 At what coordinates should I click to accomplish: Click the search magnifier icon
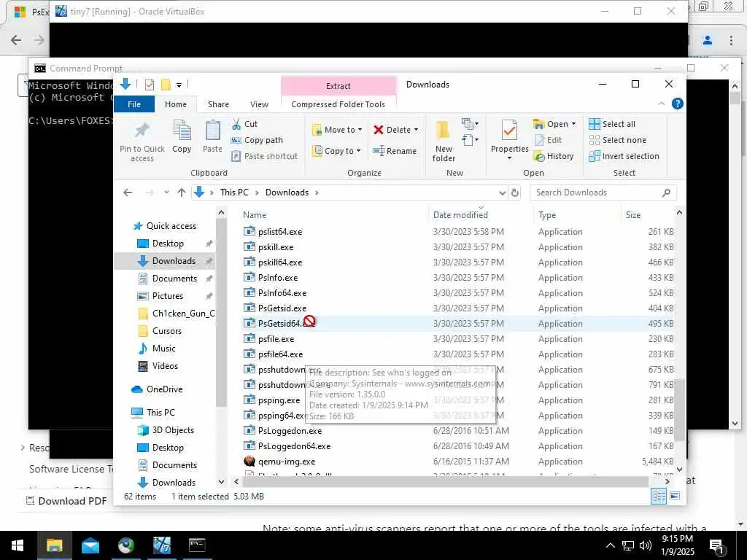coord(666,192)
